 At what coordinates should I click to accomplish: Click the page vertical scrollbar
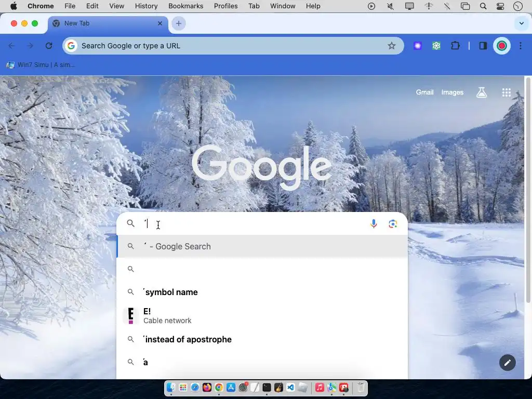[x=528, y=190]
